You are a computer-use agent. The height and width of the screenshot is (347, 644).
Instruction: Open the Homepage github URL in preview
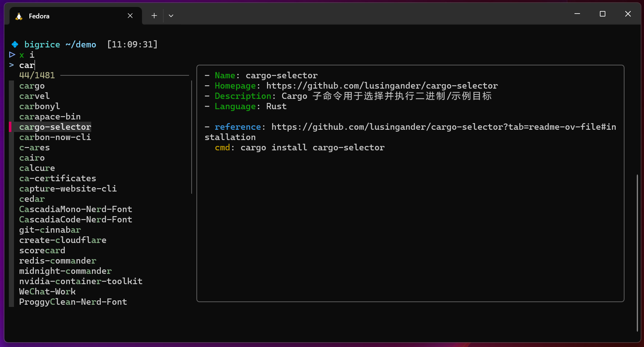tap(382, 86)
